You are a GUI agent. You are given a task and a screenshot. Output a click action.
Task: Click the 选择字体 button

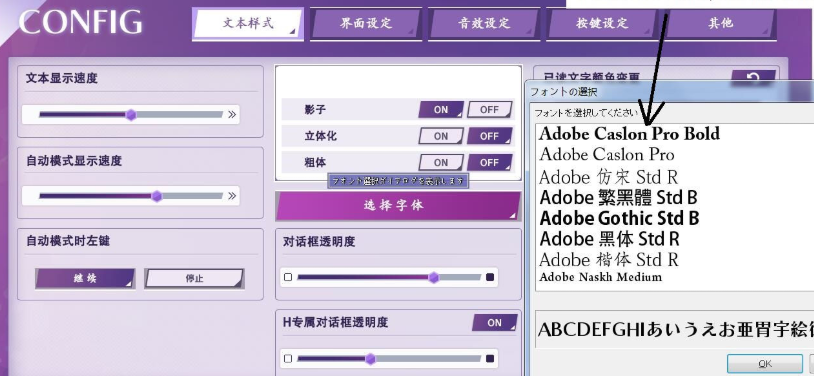(x=398, y=206)
